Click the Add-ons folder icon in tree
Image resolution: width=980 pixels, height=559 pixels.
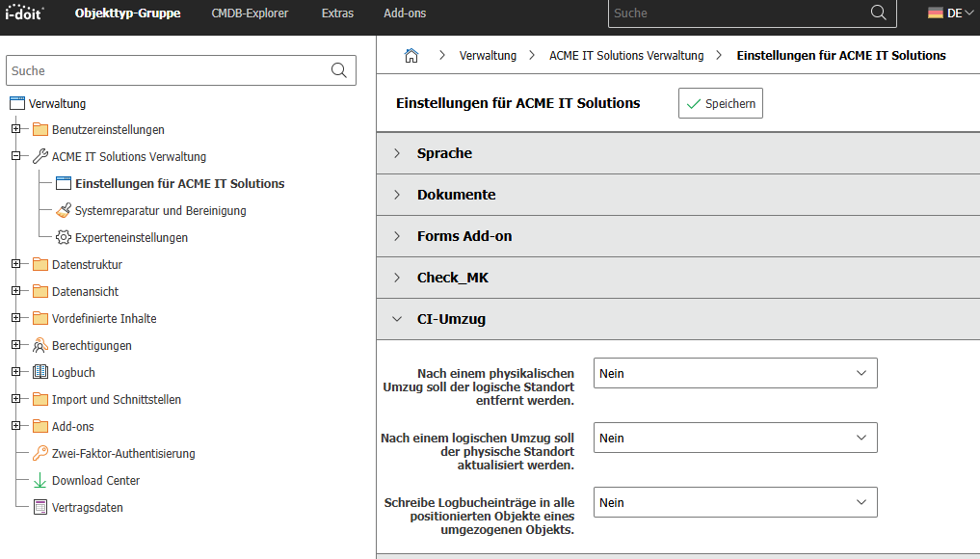pos(40,426)
